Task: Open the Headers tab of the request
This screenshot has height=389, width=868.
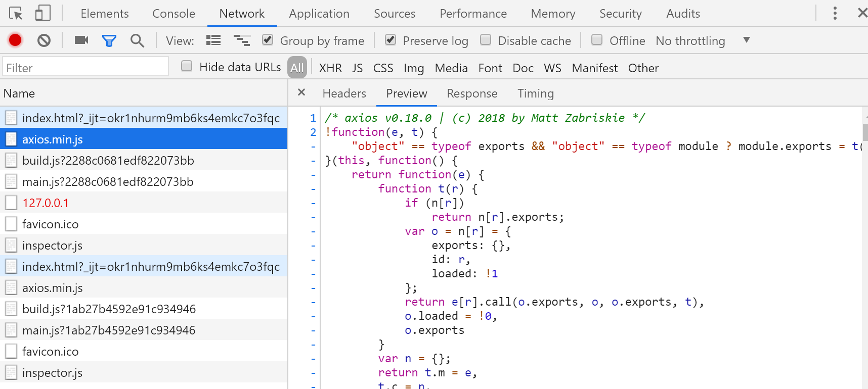Action: (344, 93)
